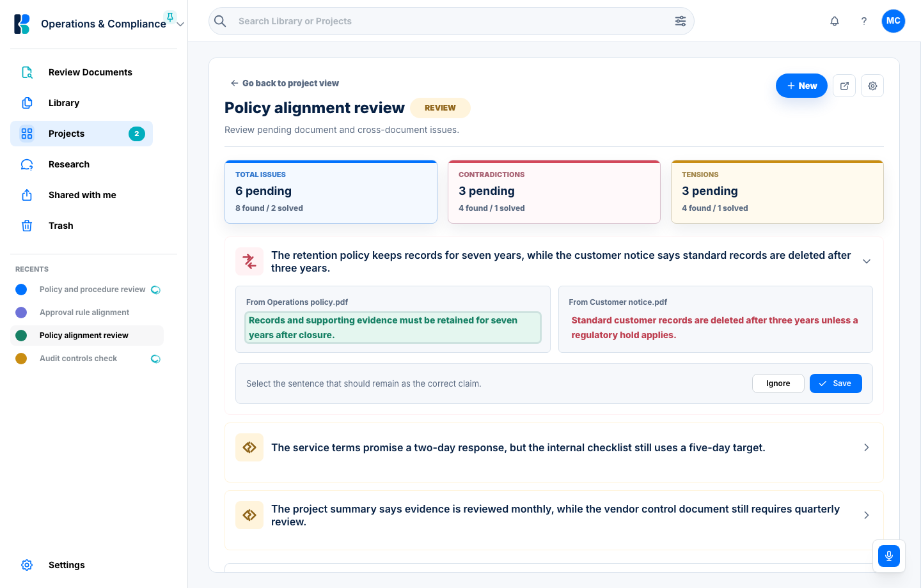Open the Operations & Compliance workspace dropdown
The height and width of the screenshot is (588, 921).
pyautogui.click(x=180, y=24)
